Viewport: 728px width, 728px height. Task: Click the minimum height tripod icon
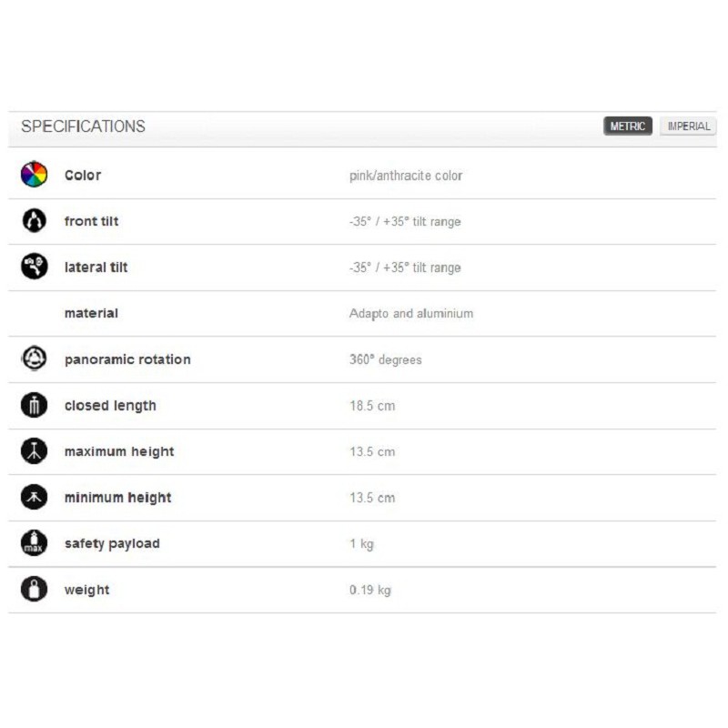[34, 498]
